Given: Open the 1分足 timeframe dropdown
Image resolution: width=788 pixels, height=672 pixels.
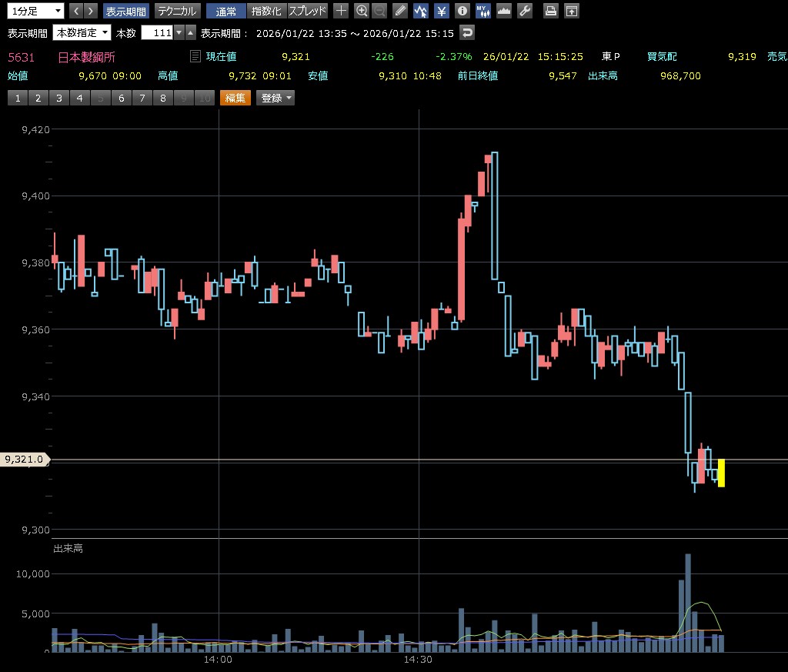Looking at the screenshot, I should click(35, 11).
